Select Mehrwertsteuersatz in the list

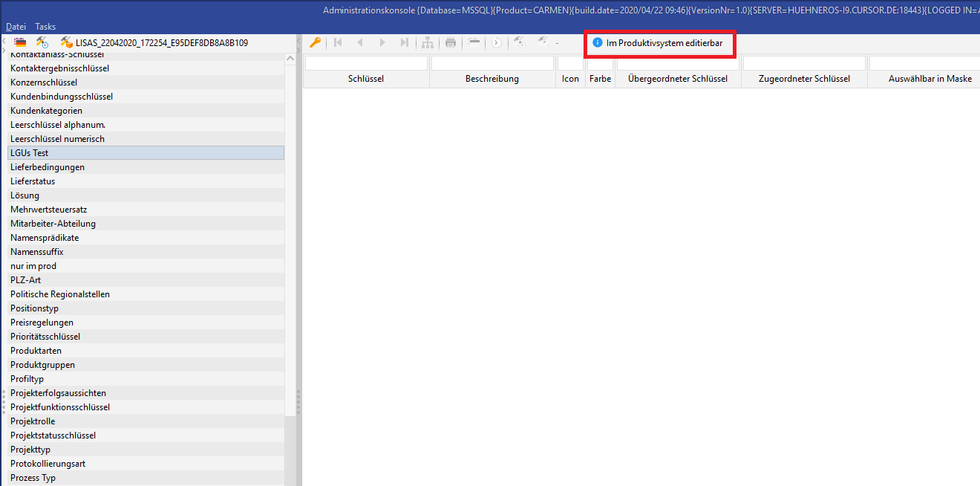(x=49, y=210)
